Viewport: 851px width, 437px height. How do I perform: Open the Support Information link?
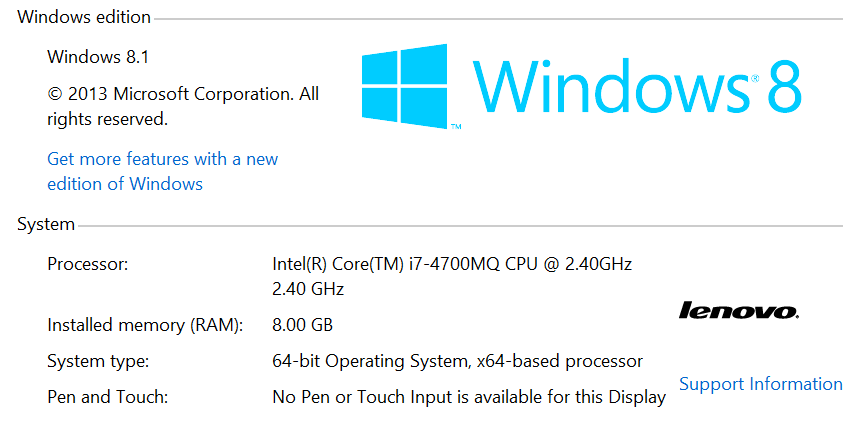[761, 384]
